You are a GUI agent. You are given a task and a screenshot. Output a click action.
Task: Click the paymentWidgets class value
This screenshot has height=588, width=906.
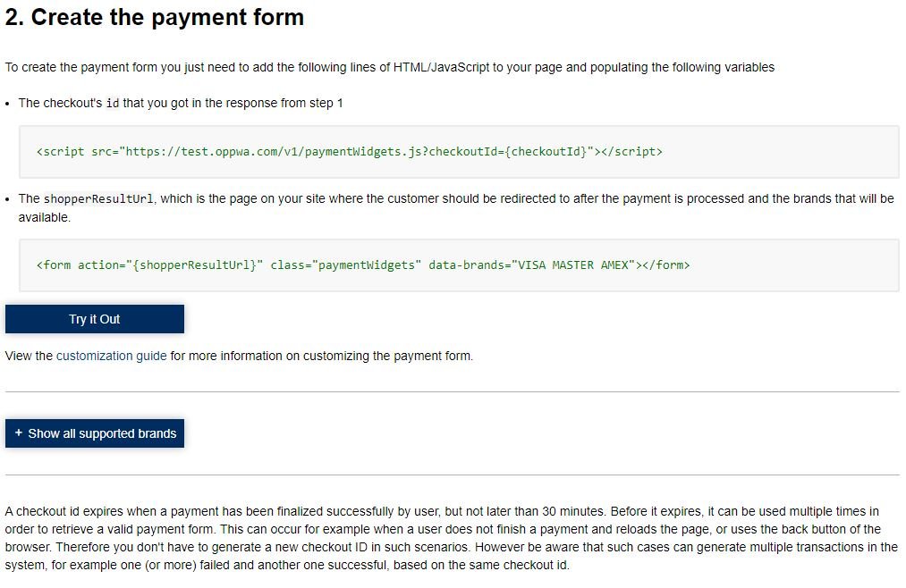coord(367,265)
